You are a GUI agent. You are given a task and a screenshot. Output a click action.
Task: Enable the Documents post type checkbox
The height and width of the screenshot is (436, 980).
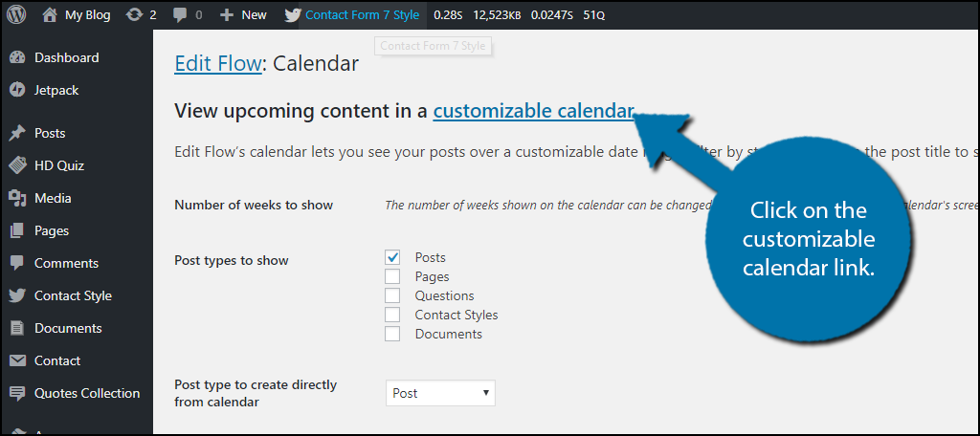(392, 334)
